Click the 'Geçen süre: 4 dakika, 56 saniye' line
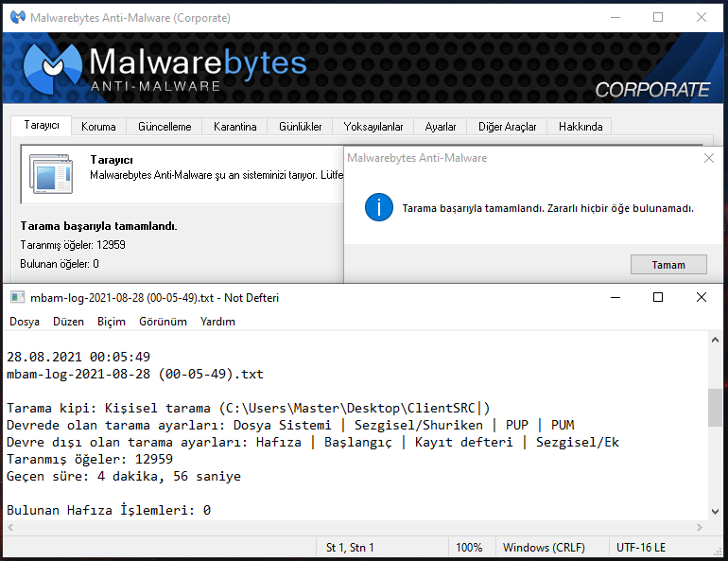This screenshot has height=561, width=728. pyautogui.click(x=124, y=476)
